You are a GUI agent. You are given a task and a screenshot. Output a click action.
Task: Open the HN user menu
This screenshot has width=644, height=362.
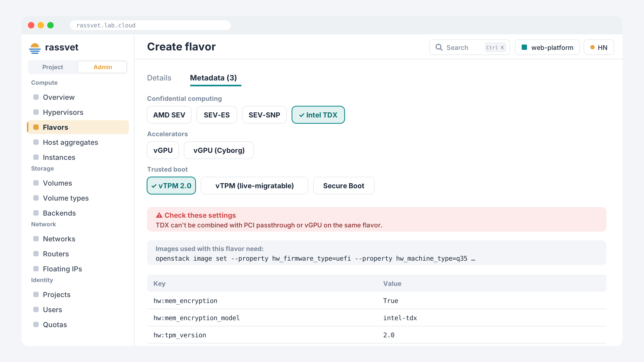point(599,47)
